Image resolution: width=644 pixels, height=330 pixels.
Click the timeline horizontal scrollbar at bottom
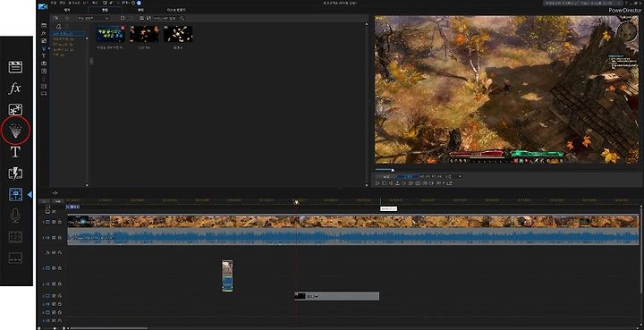point(108,328)
